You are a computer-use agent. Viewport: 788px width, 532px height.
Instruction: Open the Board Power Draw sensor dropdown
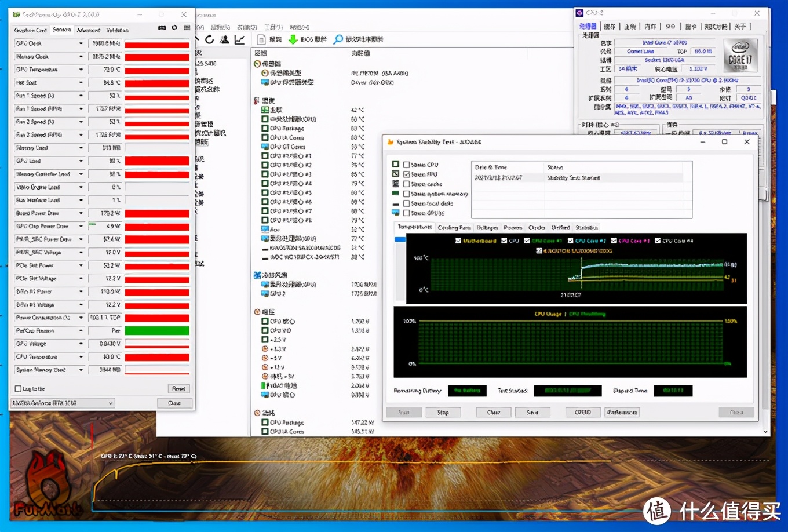(81, 213)
